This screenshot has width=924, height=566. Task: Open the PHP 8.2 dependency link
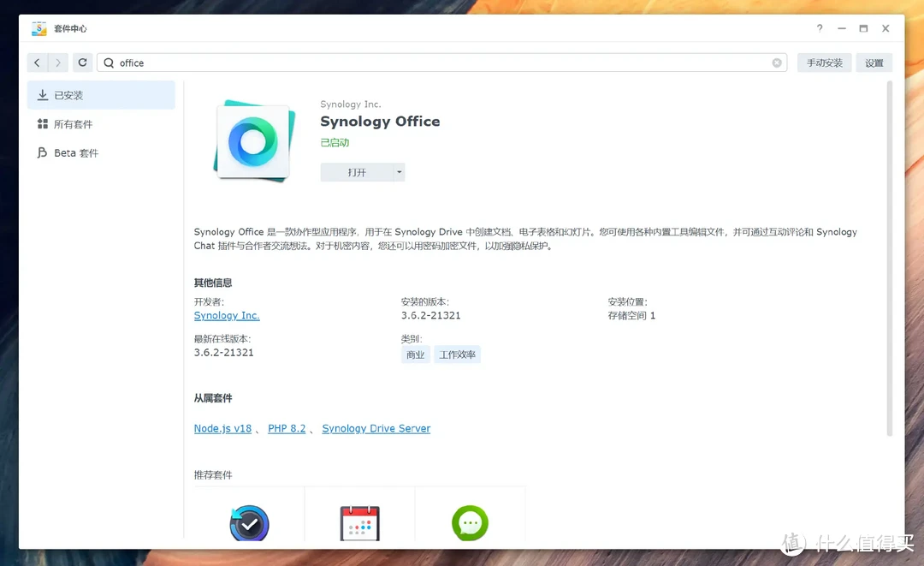pyautogui.click(x=287, y=429)
